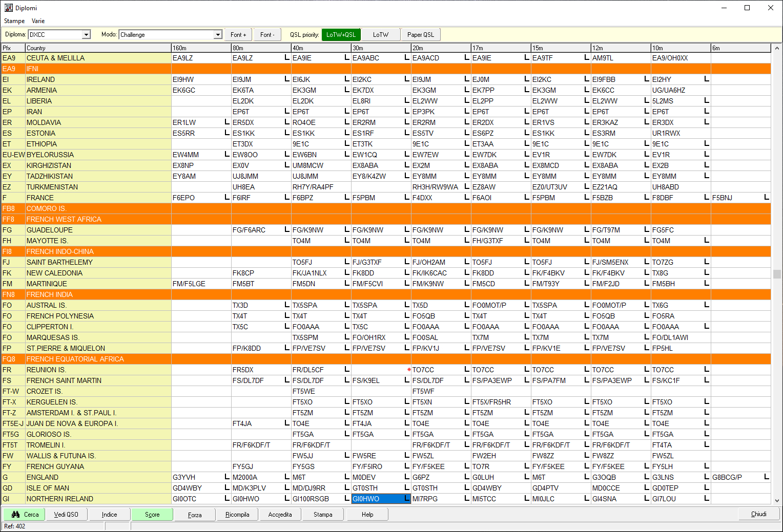This screenshot has height=532, width=783.
Task: Open the Stampe menu
Action: coord(14,21)
